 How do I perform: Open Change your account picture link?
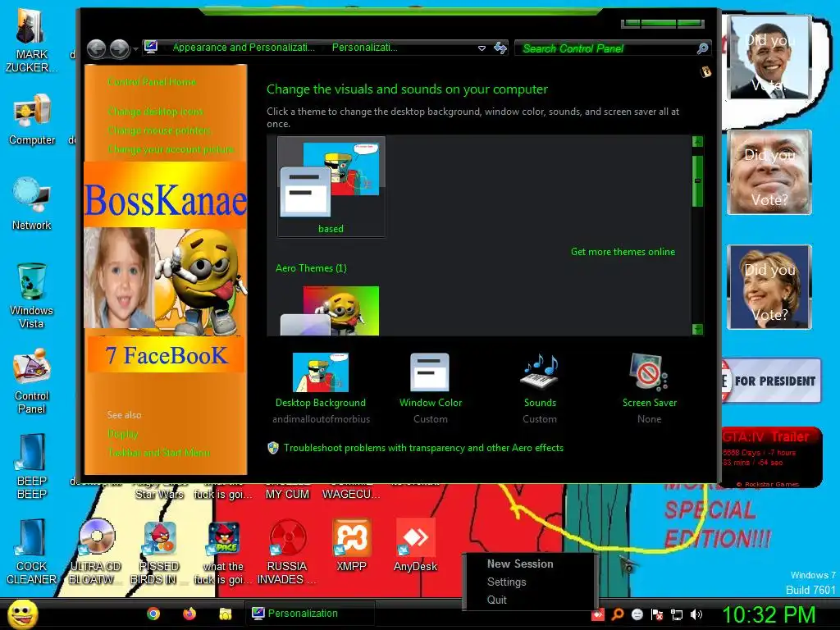[x=171, y=149]
